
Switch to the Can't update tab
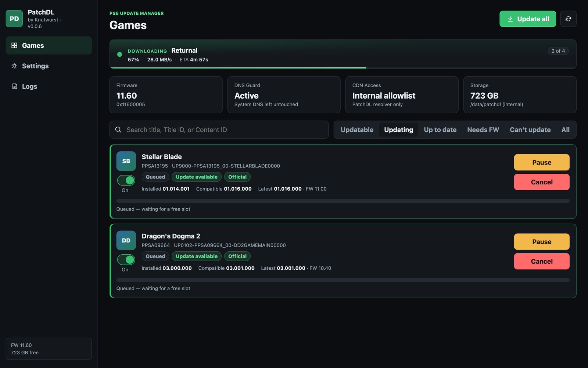point(530,130)
